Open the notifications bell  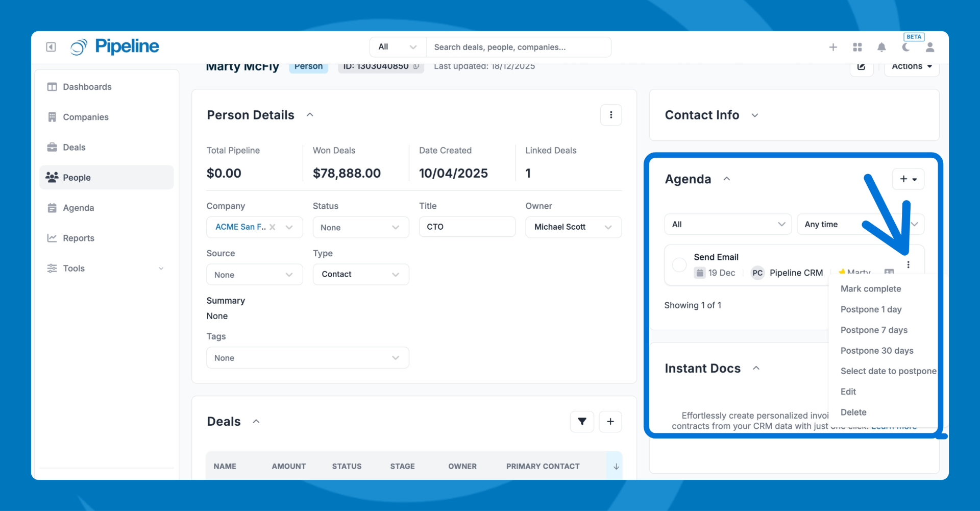[881, 47]
